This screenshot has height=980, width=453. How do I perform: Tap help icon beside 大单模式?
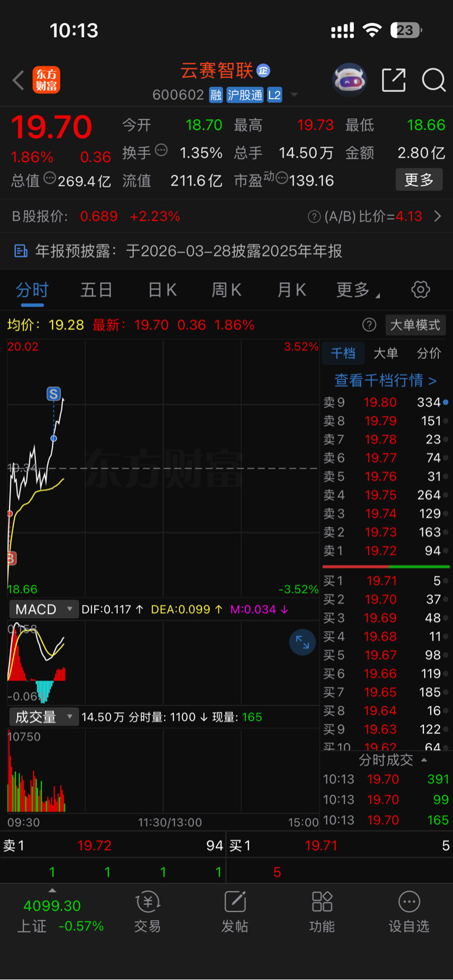pyautogui.click(x=369, y=325)
